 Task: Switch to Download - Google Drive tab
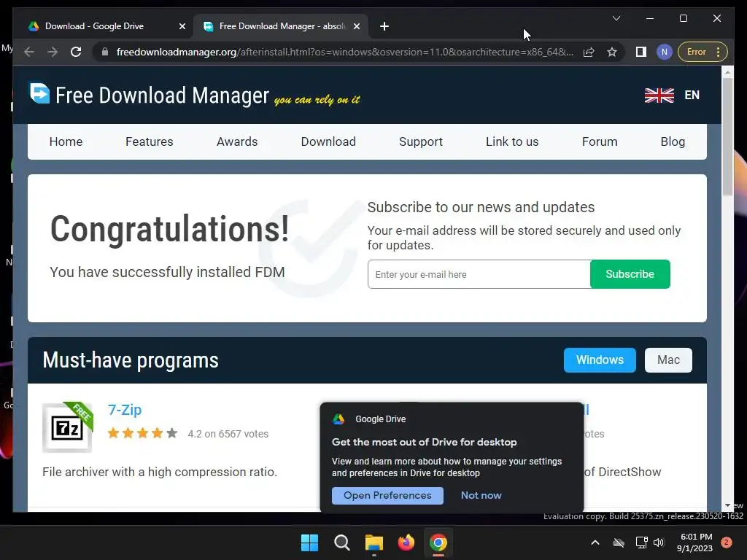click(94, 26)
